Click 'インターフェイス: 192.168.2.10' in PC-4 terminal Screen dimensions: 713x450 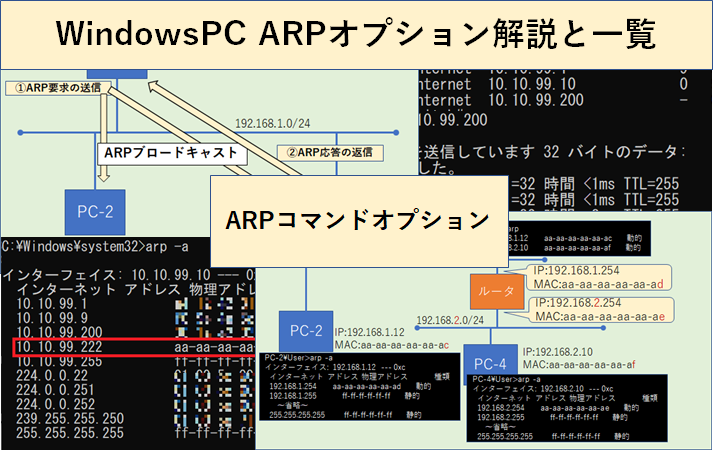click(543, 389)
